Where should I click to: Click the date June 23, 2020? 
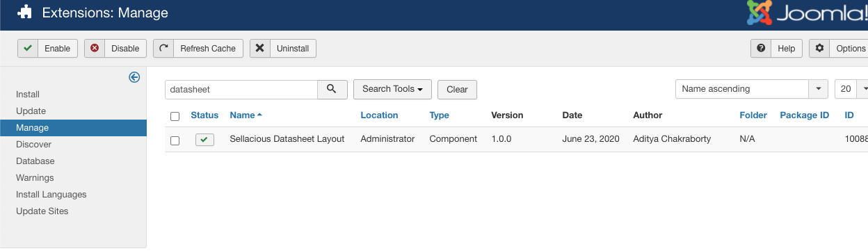tap(590, 139)
